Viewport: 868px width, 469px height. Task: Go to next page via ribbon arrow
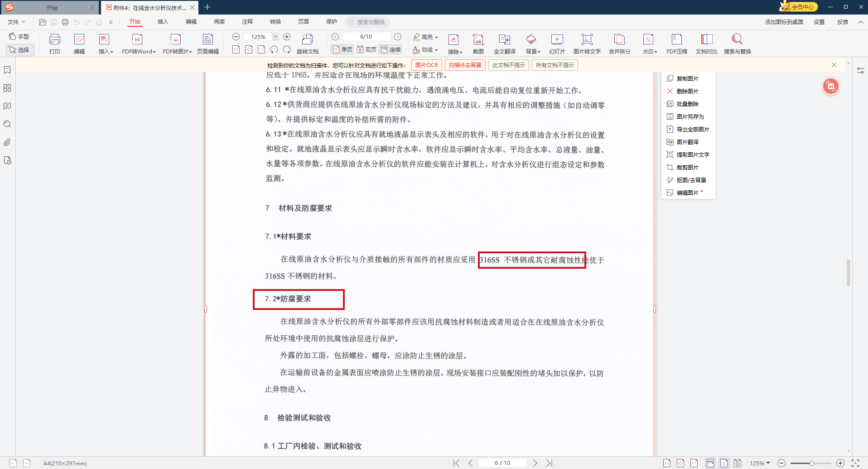point(398,37)
